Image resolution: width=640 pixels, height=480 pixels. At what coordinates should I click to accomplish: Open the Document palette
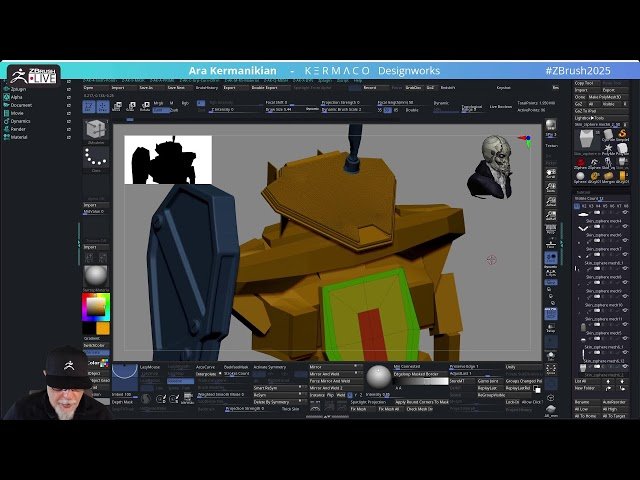tap(21, 105)
